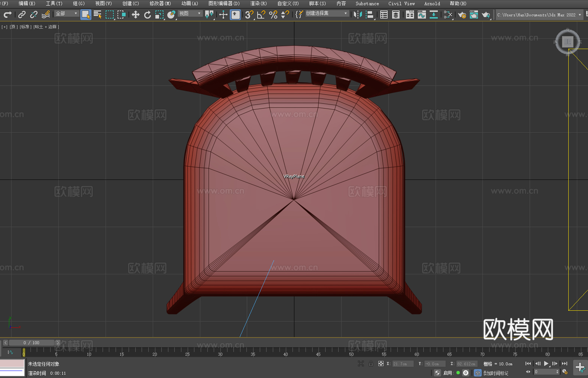Select the Link tool icon
This screenshot has height=378, width=588.
click(x=22, y=14)
